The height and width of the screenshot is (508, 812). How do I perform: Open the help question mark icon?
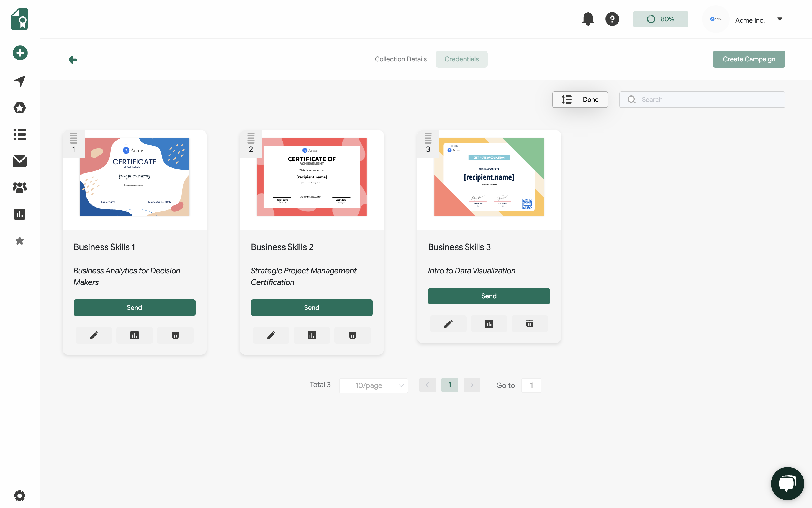tap(612, 19)
